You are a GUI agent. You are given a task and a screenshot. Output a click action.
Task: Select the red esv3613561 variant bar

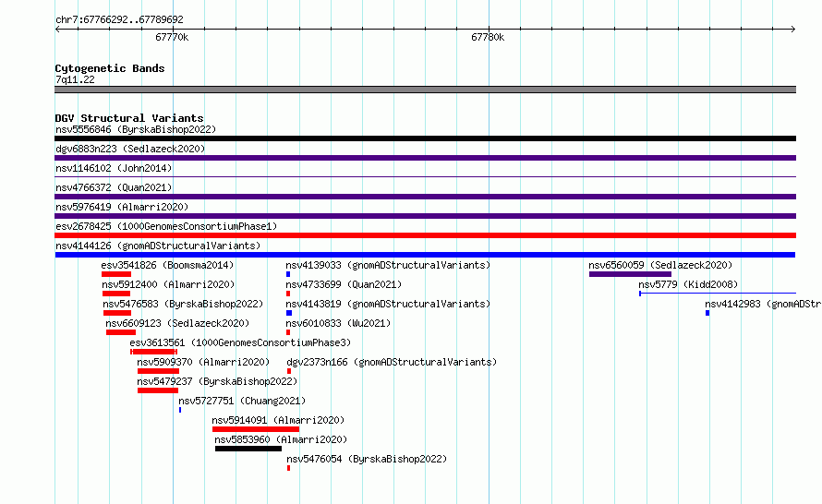tap(154, 352)
